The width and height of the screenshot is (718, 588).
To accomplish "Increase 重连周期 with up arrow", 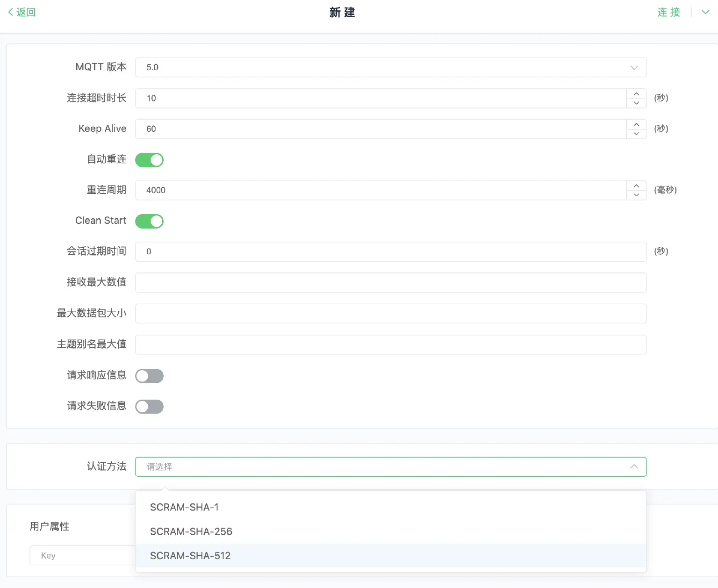I will [636, 186].
